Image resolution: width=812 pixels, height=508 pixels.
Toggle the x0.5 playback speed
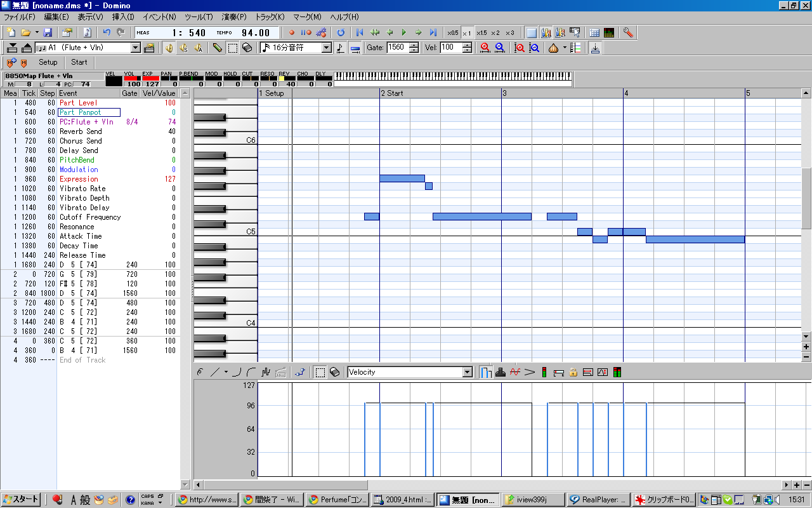(x=452, y=32)
